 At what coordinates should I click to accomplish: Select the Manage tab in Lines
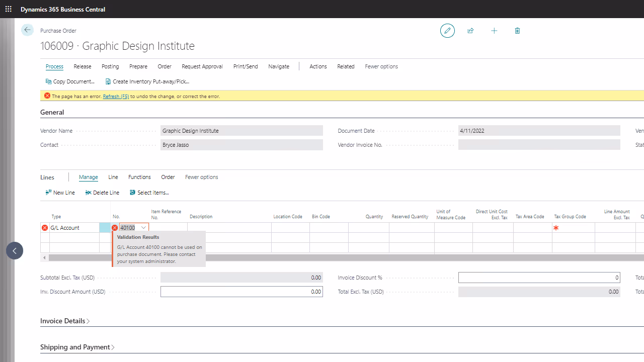(89, 177)
